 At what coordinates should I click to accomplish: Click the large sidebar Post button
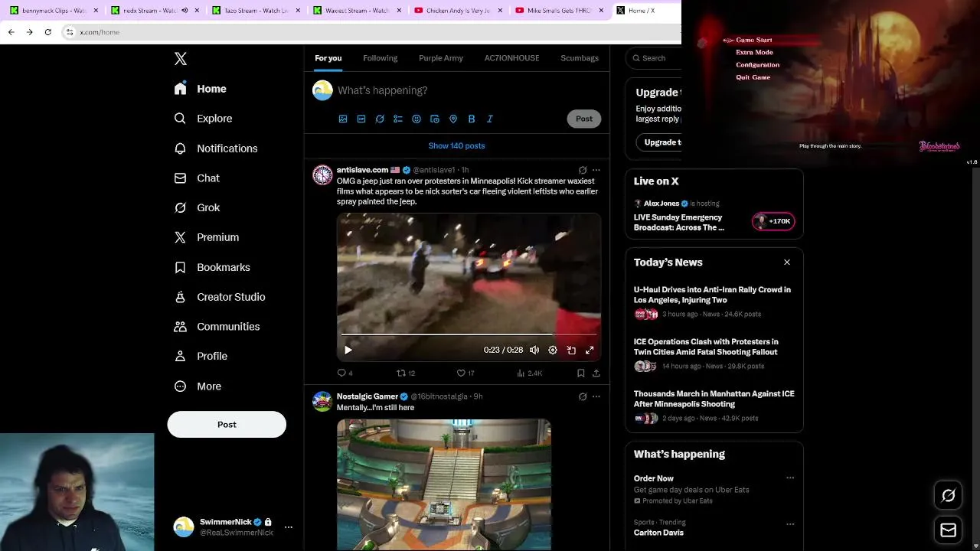coord(227,425)
